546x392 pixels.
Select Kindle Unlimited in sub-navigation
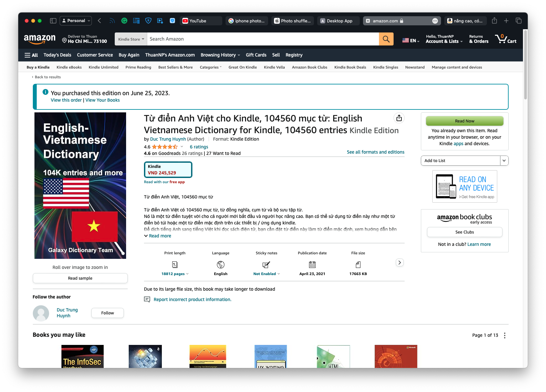103,67
